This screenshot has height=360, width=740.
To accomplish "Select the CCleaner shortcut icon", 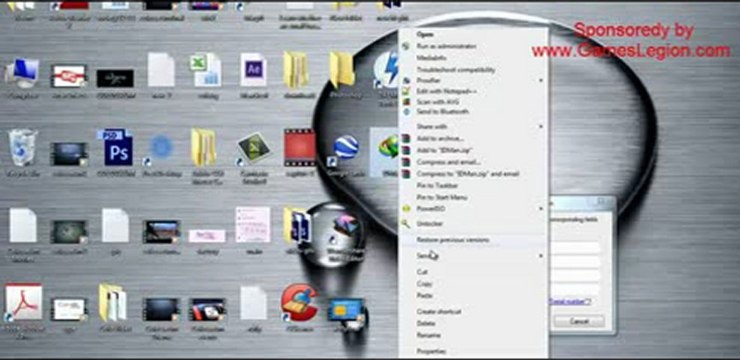I will tap(299, 302).
